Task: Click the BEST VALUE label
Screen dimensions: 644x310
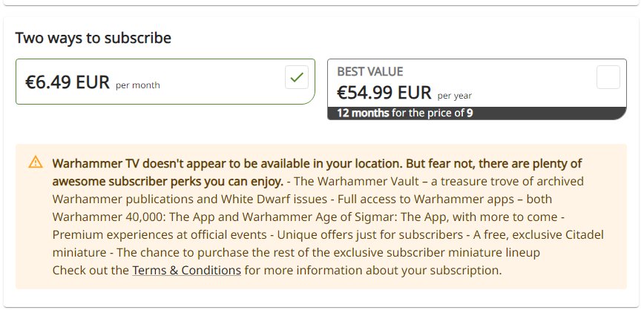Action: click(370, 72)
